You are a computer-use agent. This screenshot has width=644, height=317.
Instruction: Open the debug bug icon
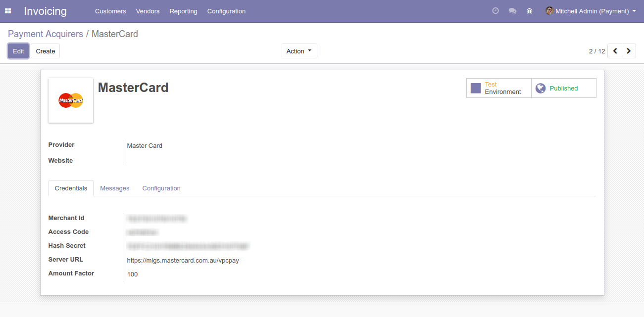tap(530, 11)
